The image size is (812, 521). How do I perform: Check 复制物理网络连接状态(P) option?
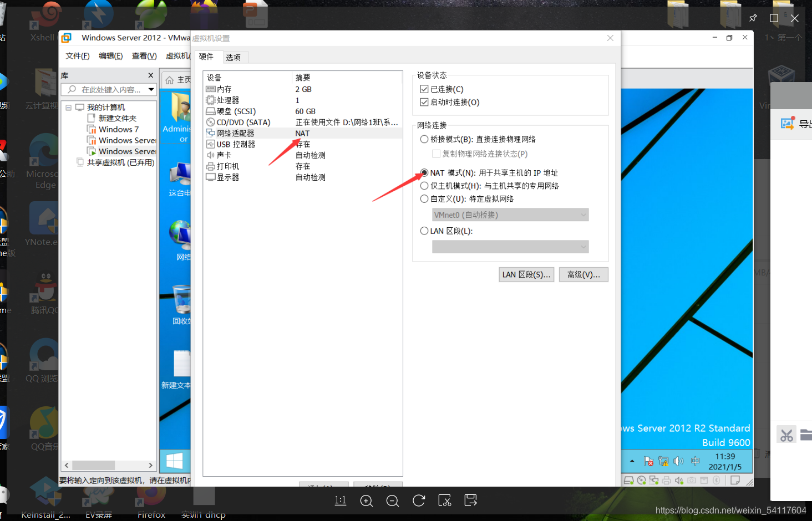coord(436,154)
